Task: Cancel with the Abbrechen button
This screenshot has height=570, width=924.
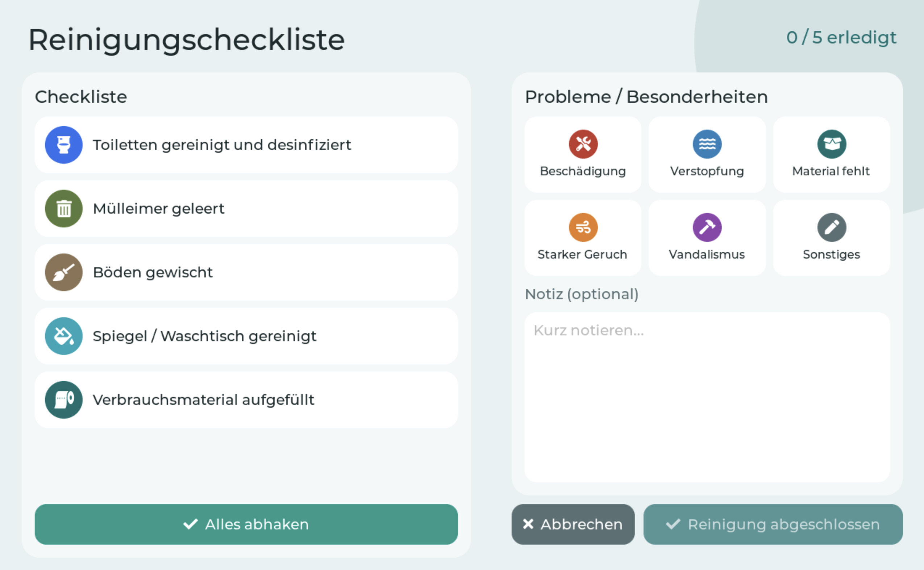Action: coord(573,524)
